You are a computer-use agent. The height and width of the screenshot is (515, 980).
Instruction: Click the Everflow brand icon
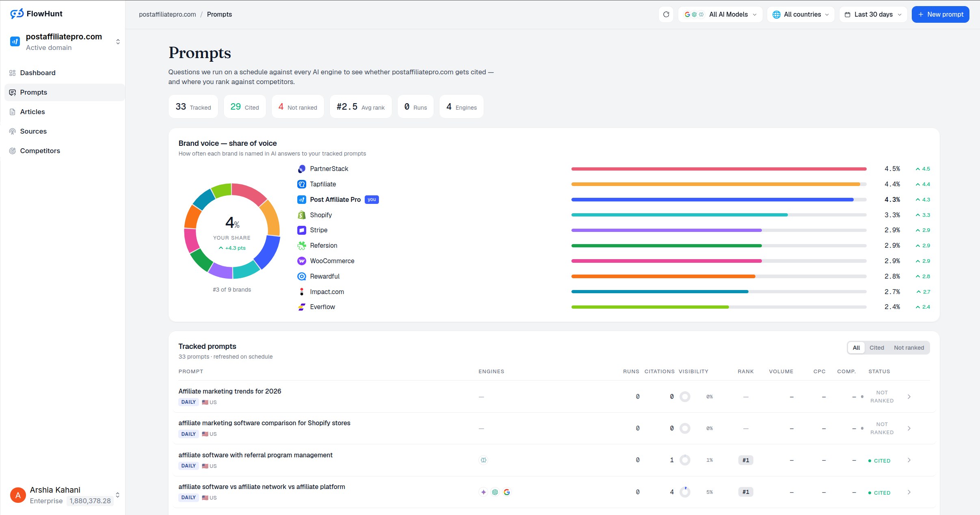pyautogui.click(x=302, y=307)
